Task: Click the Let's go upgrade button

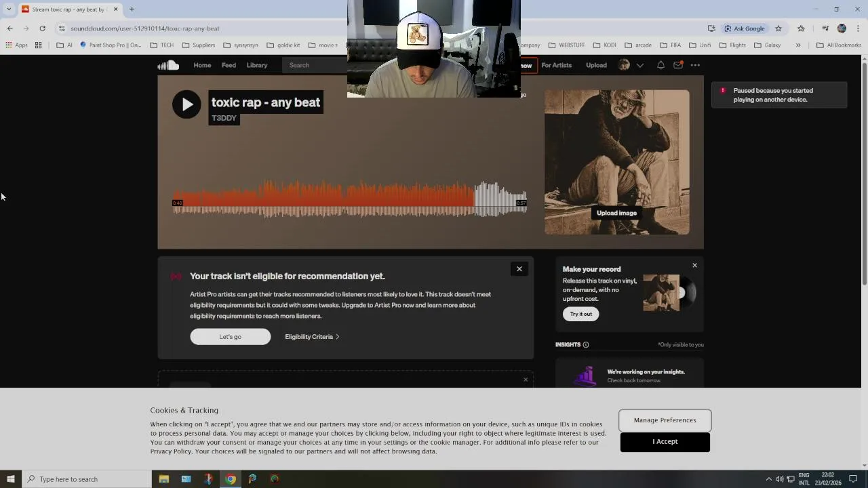Action: pos(231,337)
